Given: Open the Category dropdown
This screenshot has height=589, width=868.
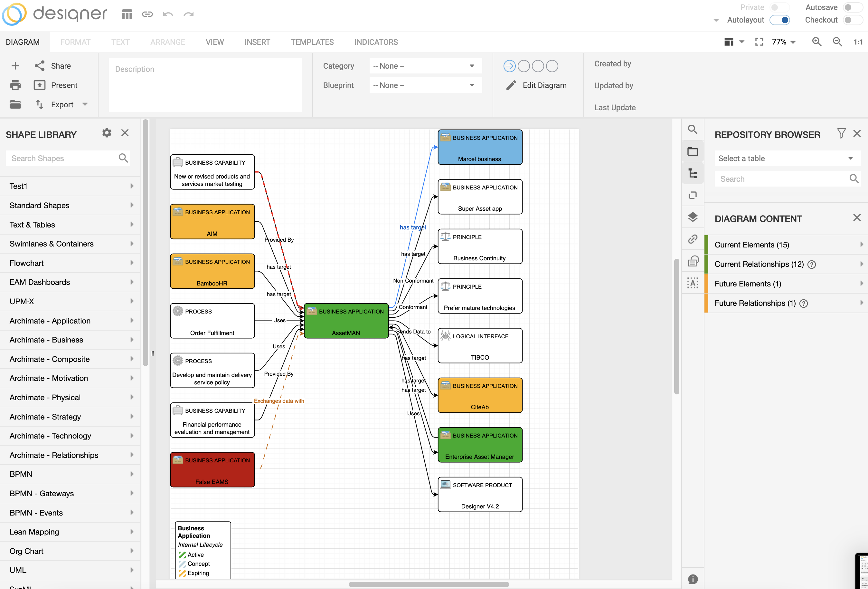Looking at the screenshot, I should pyautogui.click(x=425, y=66).
